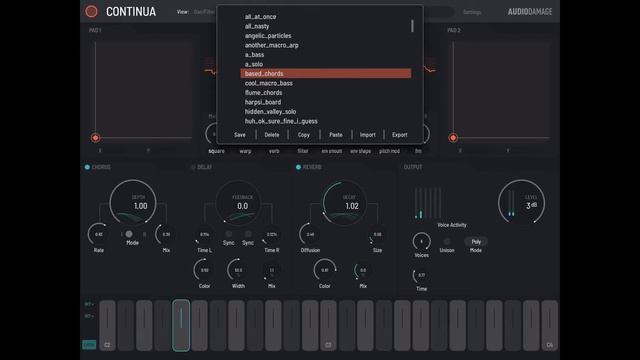This screenshot has width=640, height=360.
Task: Click the Reverb Color knob
Action: (x=324, y=270)
